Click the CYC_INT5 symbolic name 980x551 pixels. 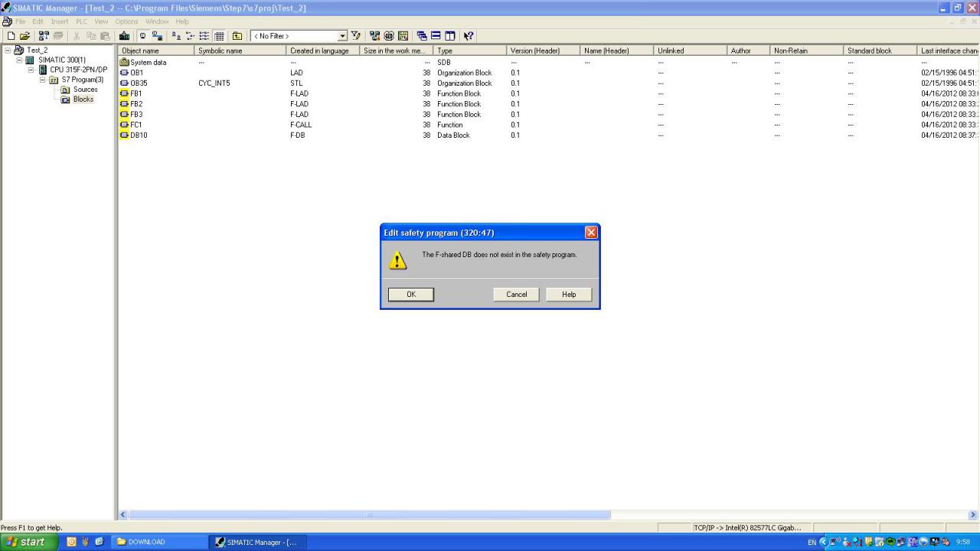(214, 83)
